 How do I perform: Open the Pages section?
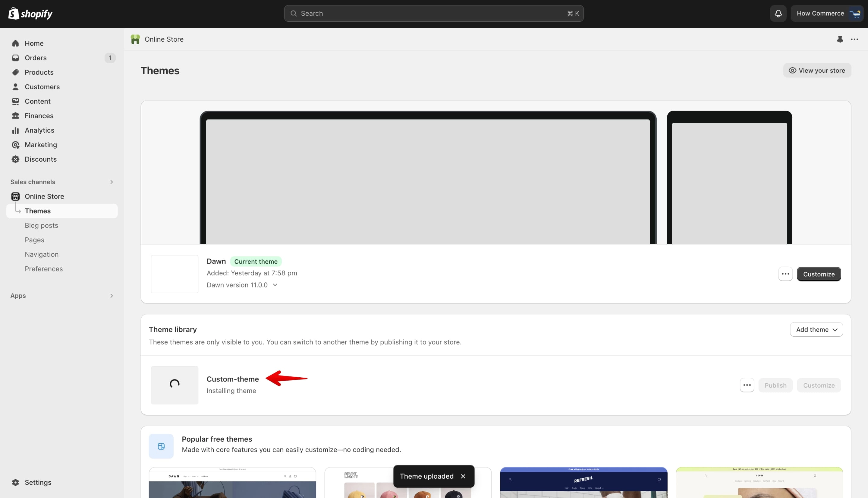[x=34, y=240]
